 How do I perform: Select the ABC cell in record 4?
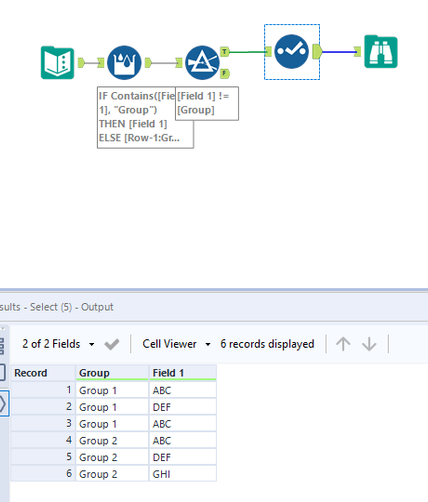point(183,440)
